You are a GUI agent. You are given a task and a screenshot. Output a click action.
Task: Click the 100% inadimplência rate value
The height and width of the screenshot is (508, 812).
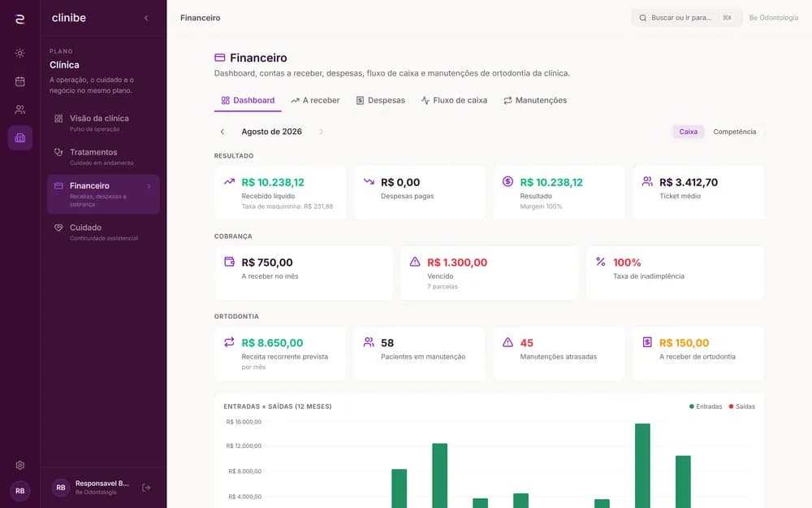tap(627, 263)
